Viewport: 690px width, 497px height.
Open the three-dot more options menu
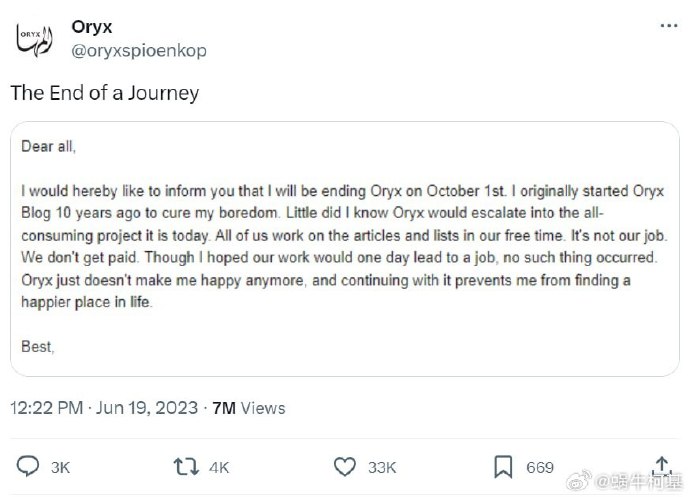665,27
